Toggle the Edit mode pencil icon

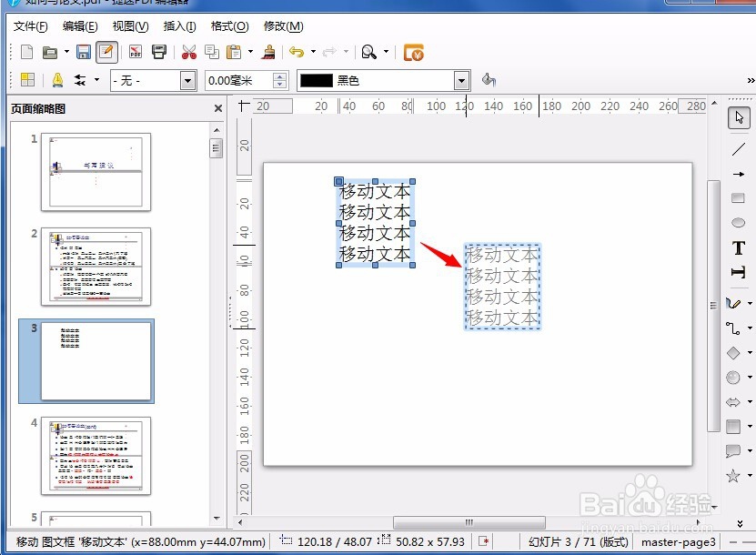click(x=106, y=52)
